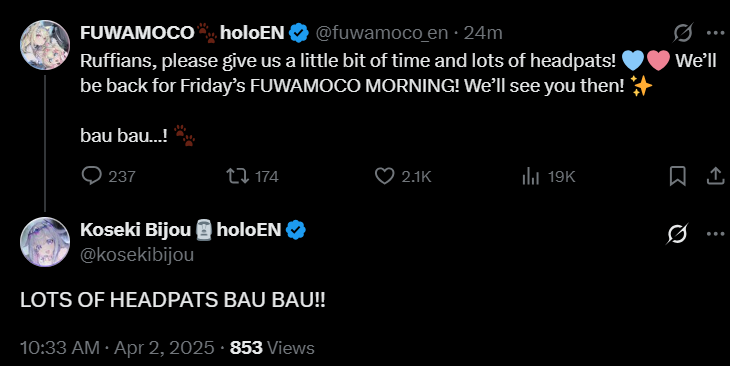The width and height of the screenshot is (730, 366).
Task: Like the FUWAMOCO tweet
Action: 403,176
